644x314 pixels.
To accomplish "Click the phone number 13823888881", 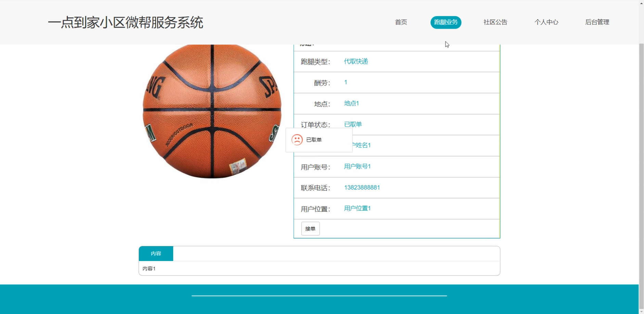I will (362, 187).
